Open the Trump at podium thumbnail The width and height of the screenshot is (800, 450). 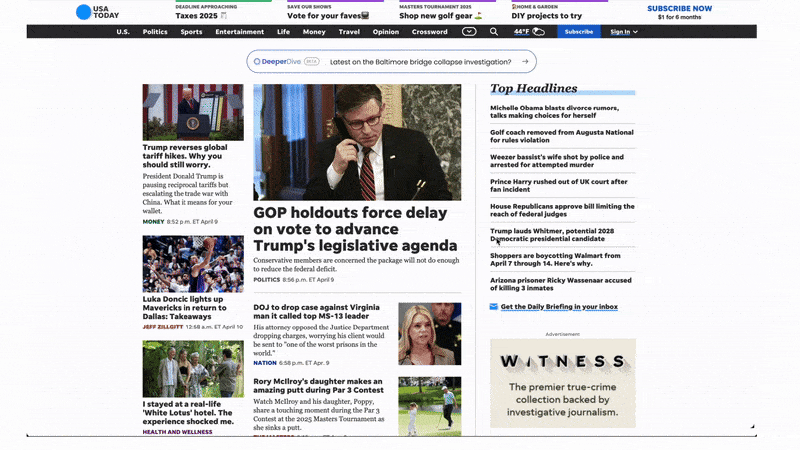[x=193, y=112]
